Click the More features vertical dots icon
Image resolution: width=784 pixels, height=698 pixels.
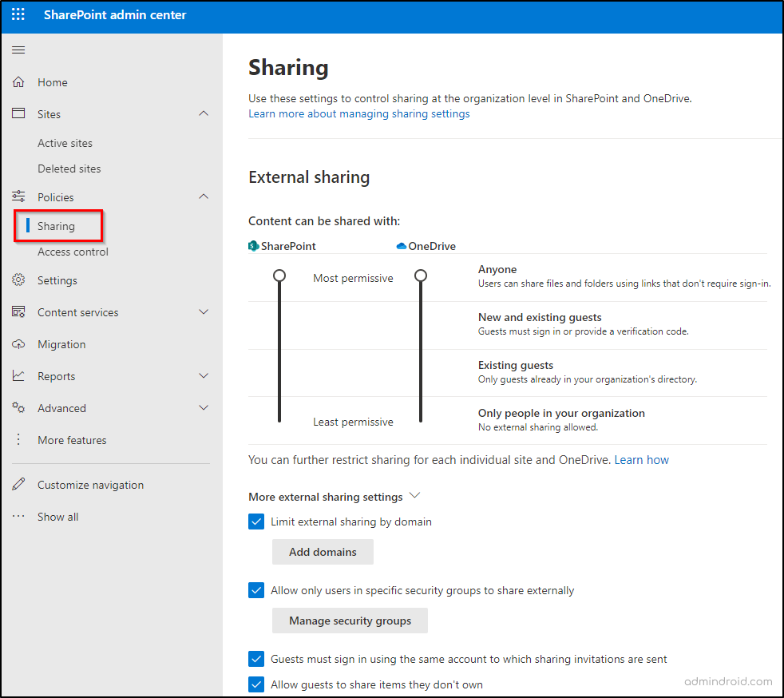coord(18,439)
